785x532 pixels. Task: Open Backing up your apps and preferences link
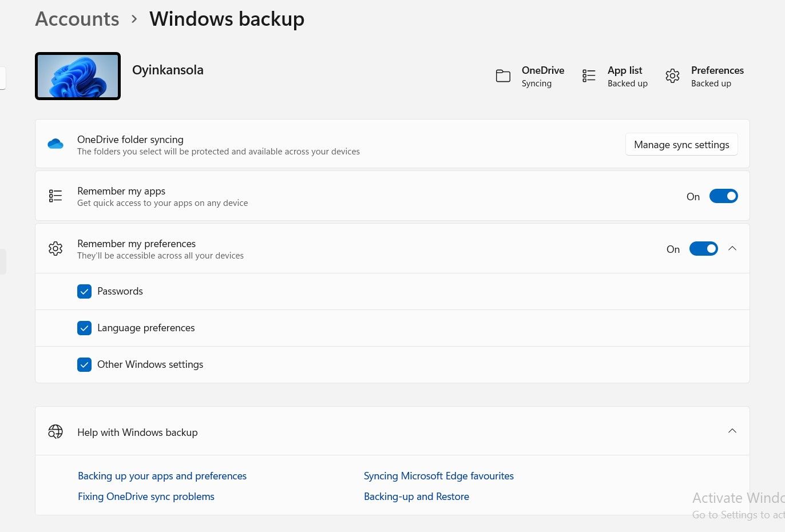point(162,476)
